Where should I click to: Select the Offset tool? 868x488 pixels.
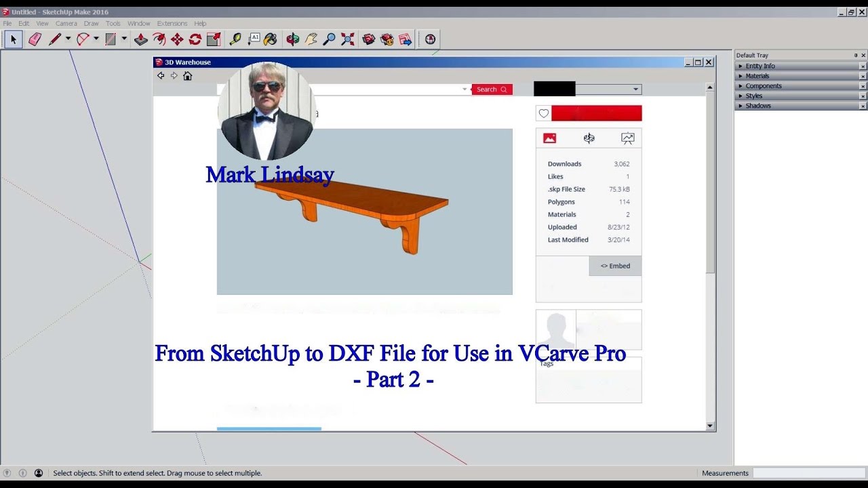point(159,39)
